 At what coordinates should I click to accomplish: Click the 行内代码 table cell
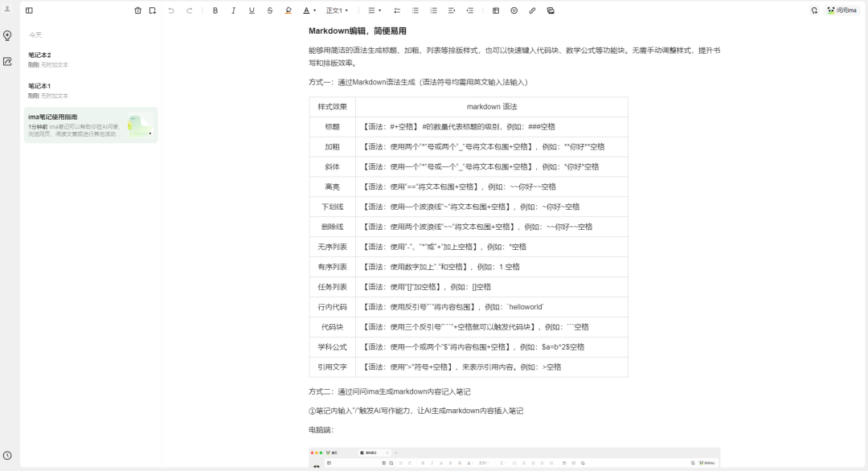(x=332, y=307)
